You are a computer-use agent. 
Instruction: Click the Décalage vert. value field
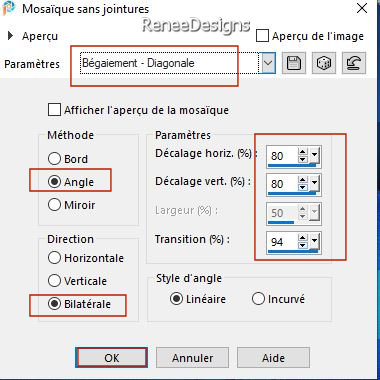[282, 184]
